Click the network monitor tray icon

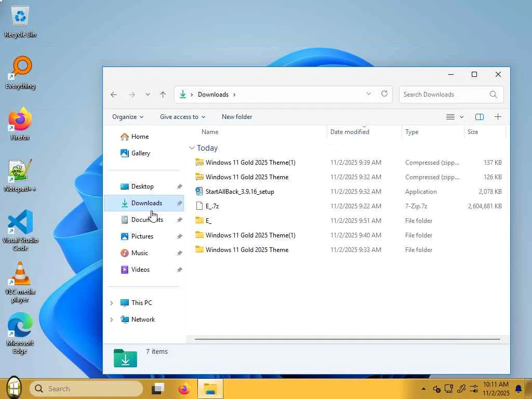point(449,389)
